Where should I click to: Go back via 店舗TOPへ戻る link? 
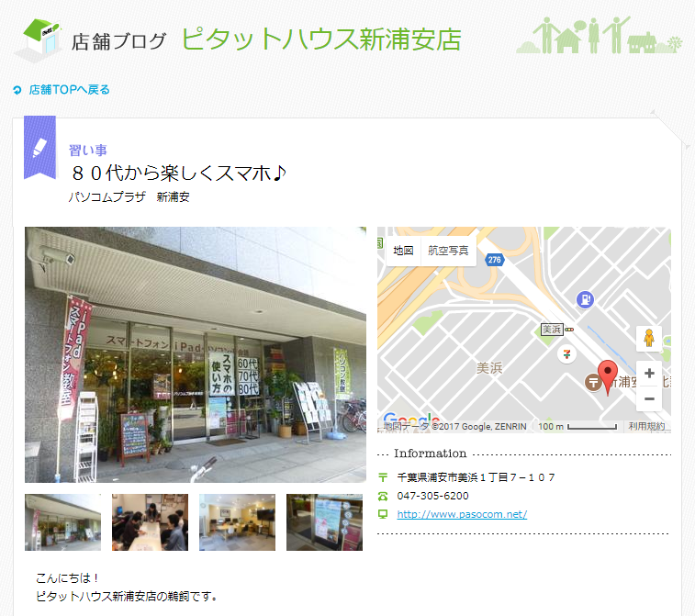tap(70, 90)
